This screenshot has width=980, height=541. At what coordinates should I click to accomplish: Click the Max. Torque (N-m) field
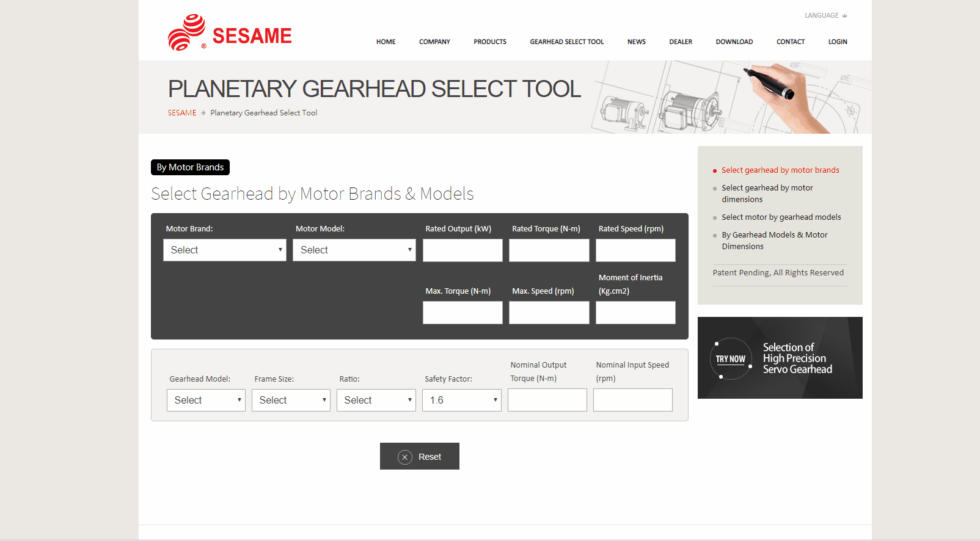coord(463,313)
